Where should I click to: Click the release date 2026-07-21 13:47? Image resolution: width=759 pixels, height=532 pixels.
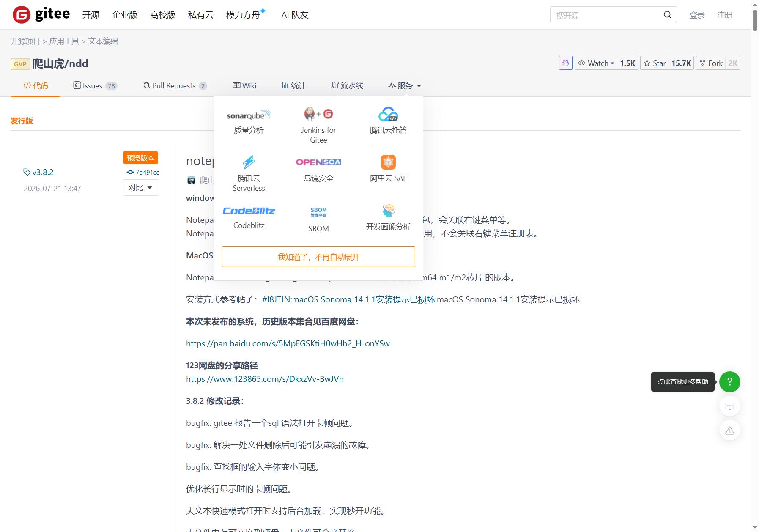52,189
